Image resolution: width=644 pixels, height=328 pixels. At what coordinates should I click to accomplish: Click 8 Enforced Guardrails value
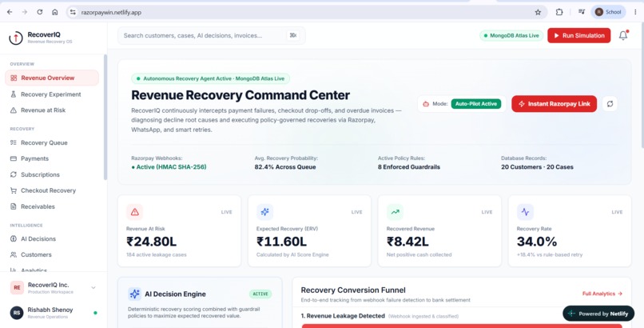(408, 167)
